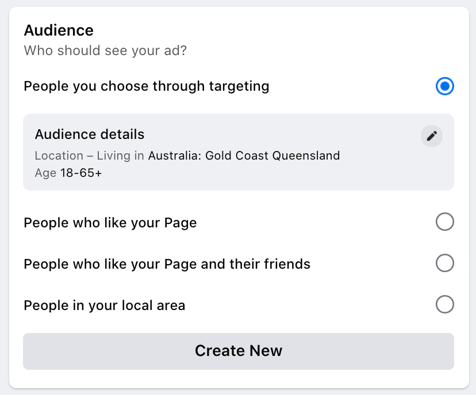The width and height of the screenshot is (476, 395).
Task: Click location 'Australia: Gold Coast Queensland'
Action: pyautogui.click(x=244, y=156)
